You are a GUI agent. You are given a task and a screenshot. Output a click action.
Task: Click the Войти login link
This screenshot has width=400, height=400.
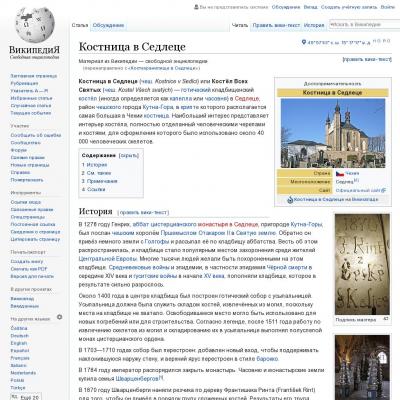pos(388,7)
